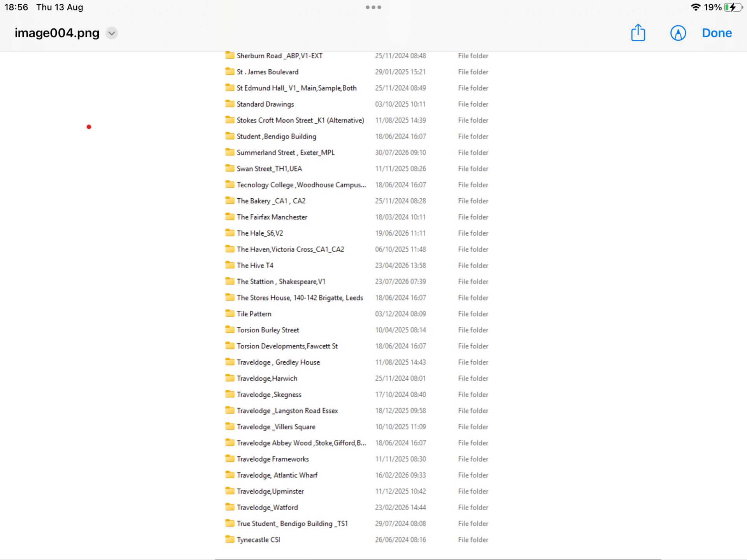This screenshot has height=560, width=747.
Task: Click the Tile Pattern folder icon
Action: point(230,313)
